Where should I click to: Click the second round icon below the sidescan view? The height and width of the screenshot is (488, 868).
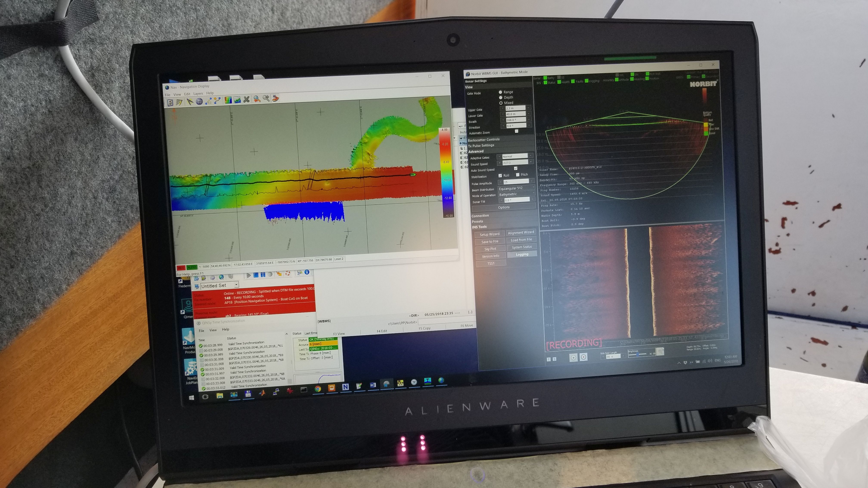(584, 357)
